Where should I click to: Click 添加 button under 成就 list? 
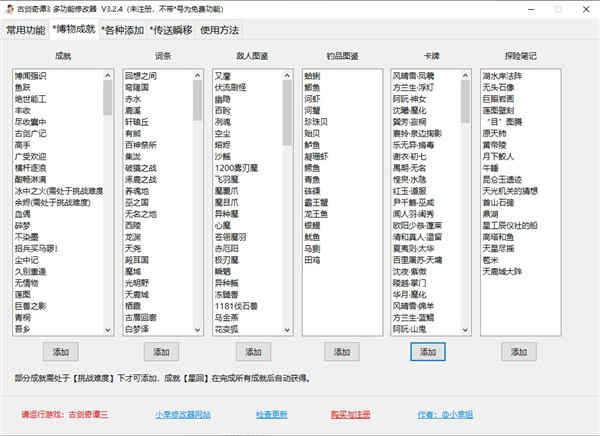point(61,352)
